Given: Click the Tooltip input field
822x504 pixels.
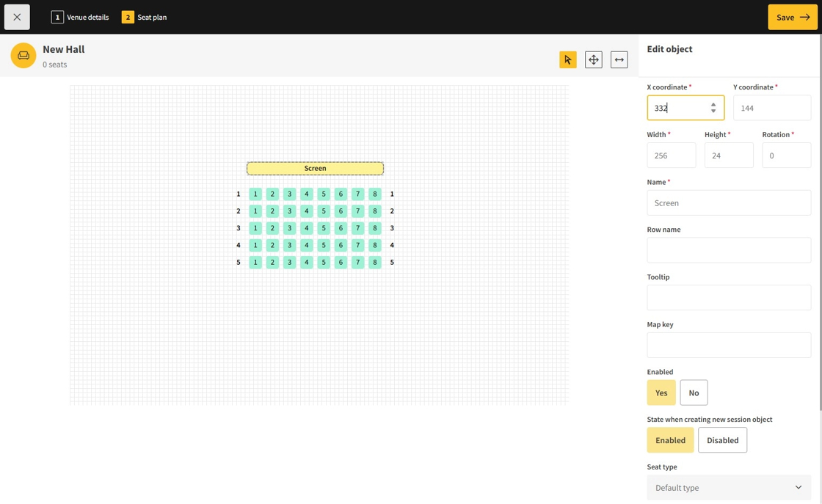Looking at the screenshot, I should tap(728, 298).
